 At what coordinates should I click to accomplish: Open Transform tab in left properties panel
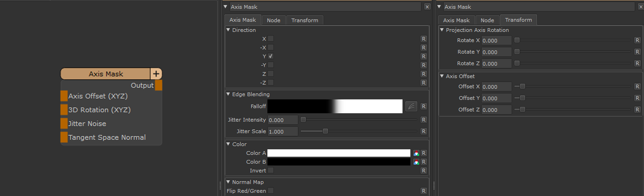304,20
